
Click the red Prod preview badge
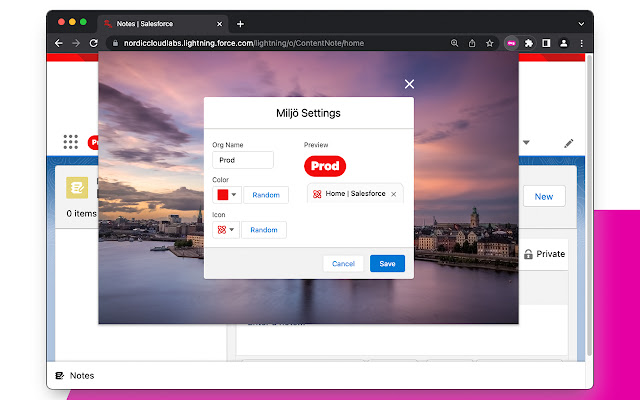pyautogui.click(x=325, y=166)
